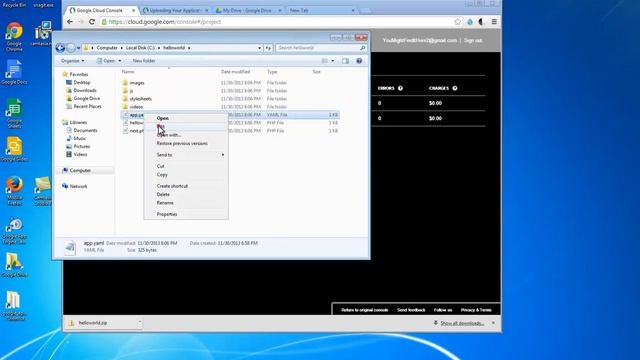Select Create shortcut menu entry

[x=186, y=186]
